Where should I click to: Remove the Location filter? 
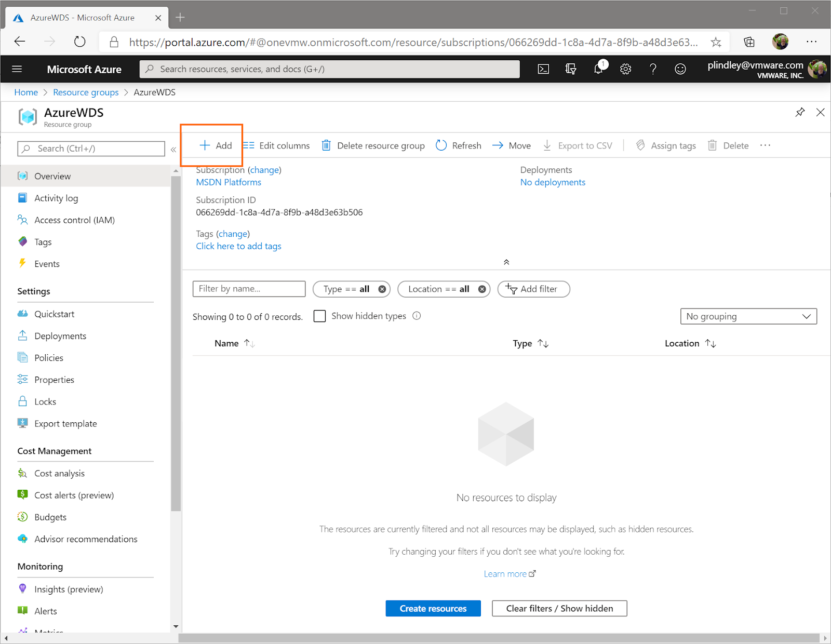click(x=482, y=289)
